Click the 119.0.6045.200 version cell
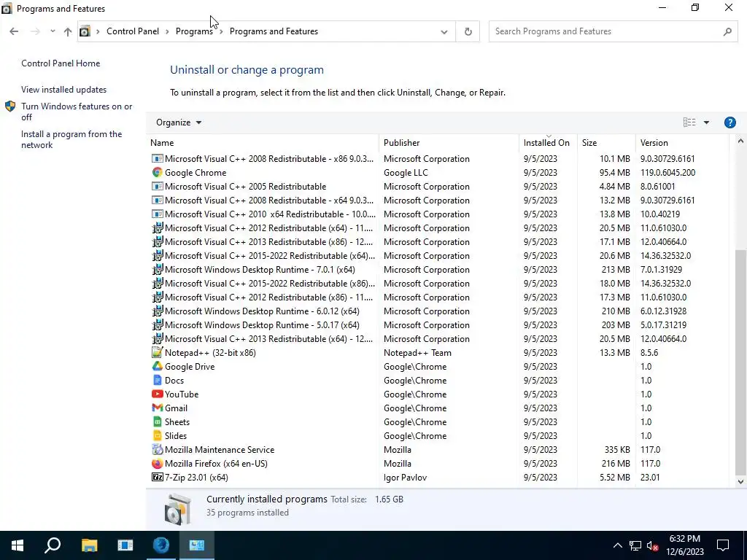The width and height of the screenshot is (747, 560). pos(667,172)
